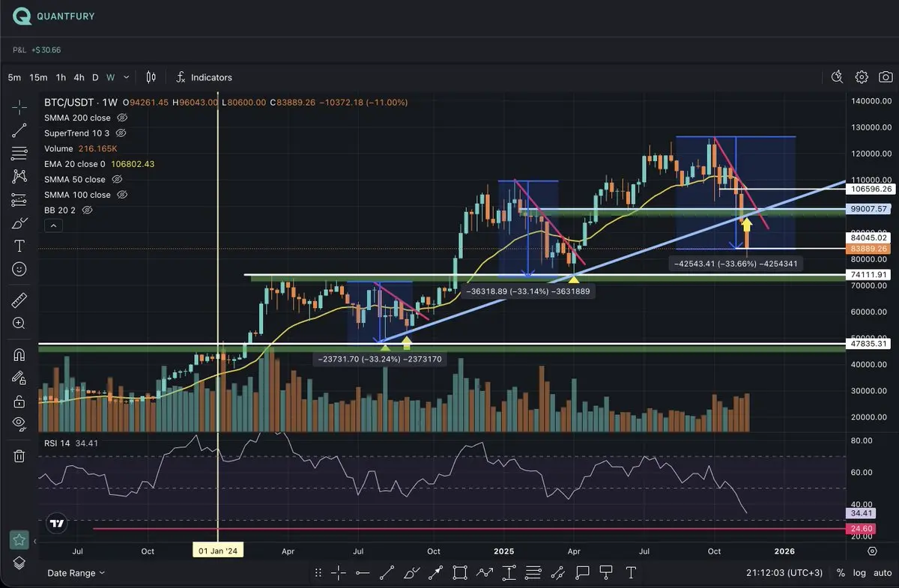Toggle hide all drawings eye icon
The image size is (899, 588).
click(19, 424)
